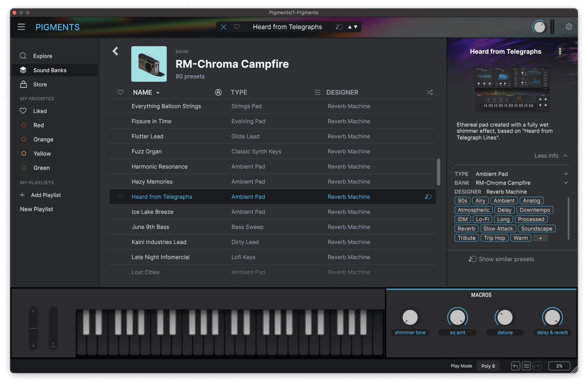Toggle the heart in top preset bar

click(x=237, y=27)
